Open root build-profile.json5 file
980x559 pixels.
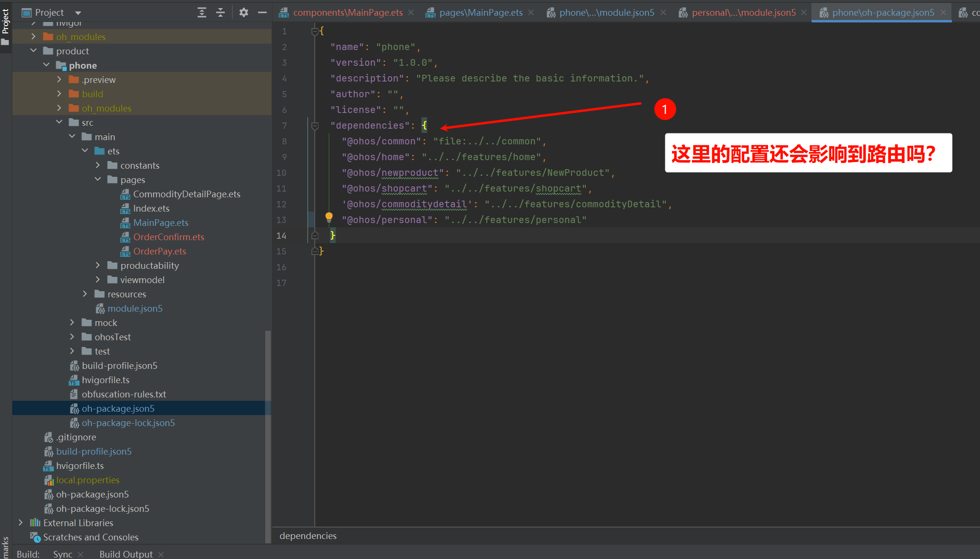[94, 451]
